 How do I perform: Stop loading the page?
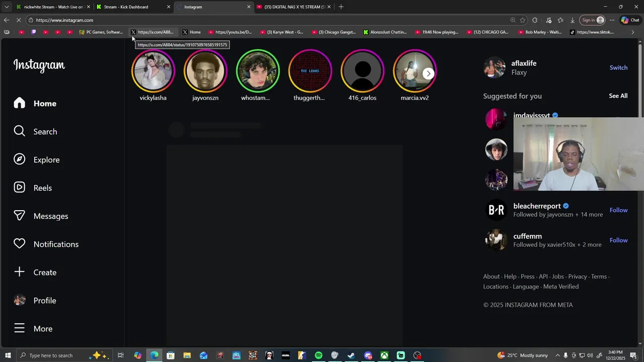(19, 20)
